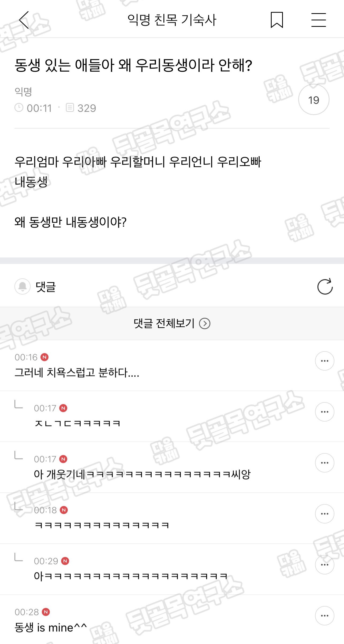Open more options for ㅈㄴㄱㄷ reply
The height and width of the screenshot is (644, 344).
point(324,412)
